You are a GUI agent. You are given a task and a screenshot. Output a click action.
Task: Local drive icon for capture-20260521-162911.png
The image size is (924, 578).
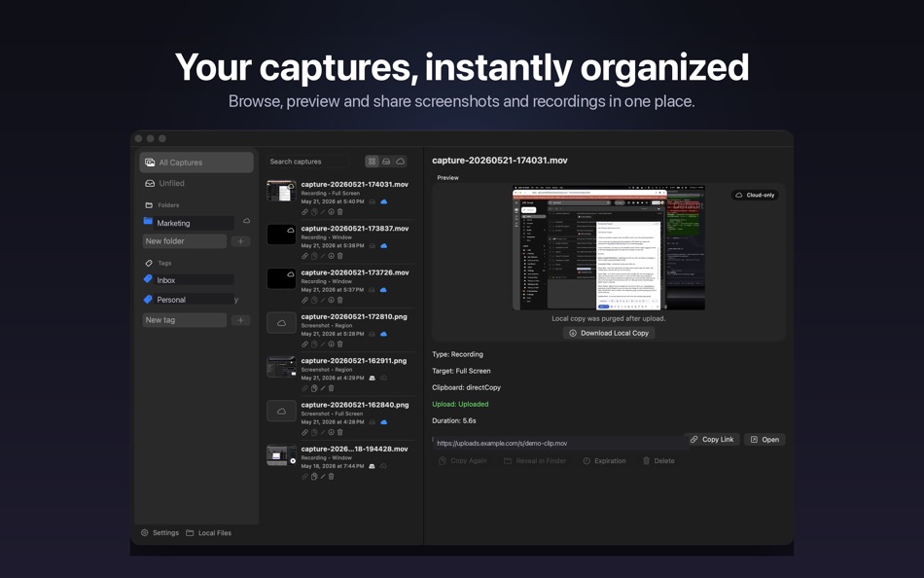tap(372, 379)
